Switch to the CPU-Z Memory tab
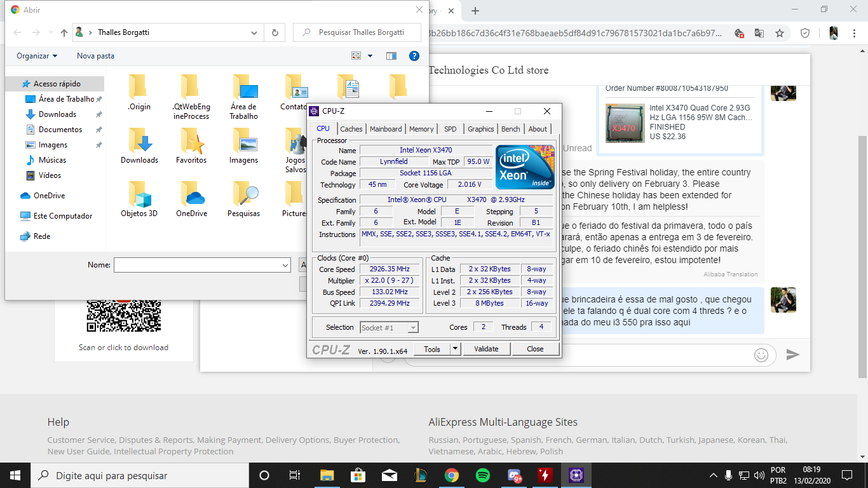Image resolution: width=868 pixels, height=488 pixels. tap(421, 129)
